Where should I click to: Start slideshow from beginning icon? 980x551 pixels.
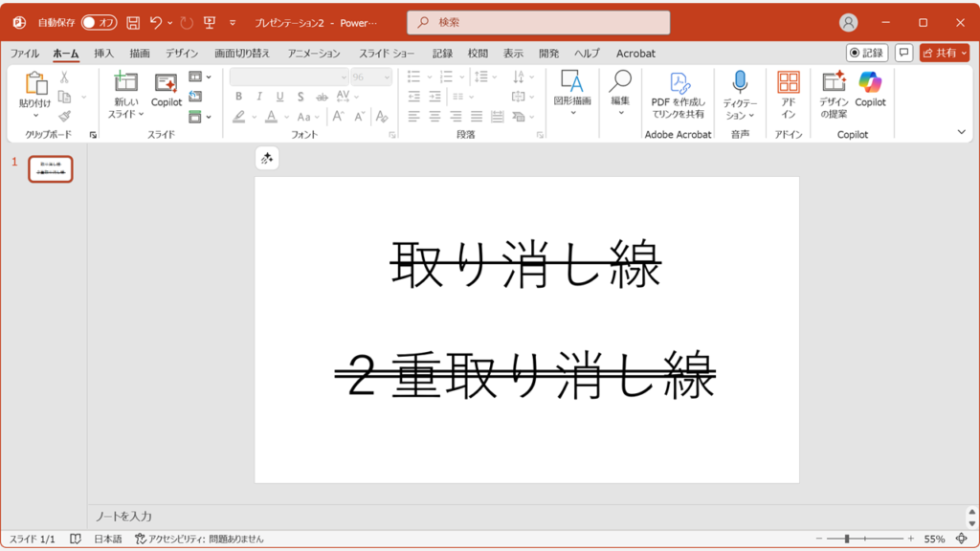coord(210,22)
